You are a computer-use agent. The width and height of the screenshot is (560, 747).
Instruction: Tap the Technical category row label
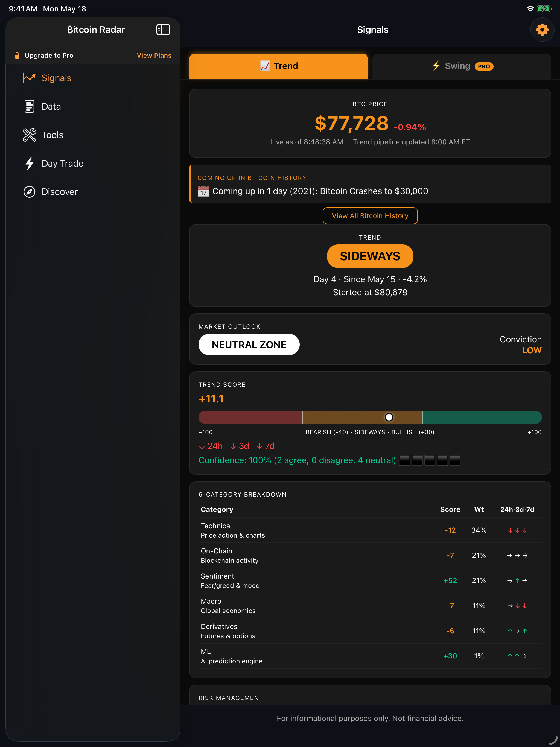216,526
